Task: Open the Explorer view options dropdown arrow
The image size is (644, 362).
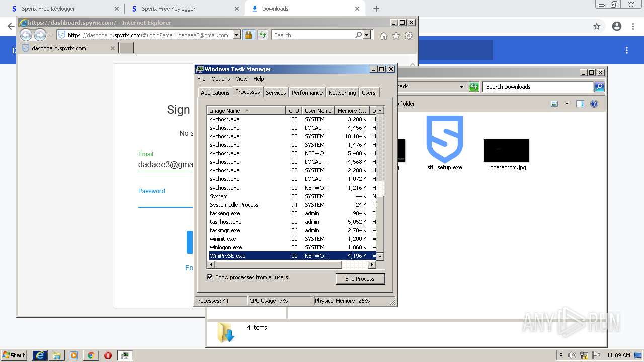Action: coord(567,104)
